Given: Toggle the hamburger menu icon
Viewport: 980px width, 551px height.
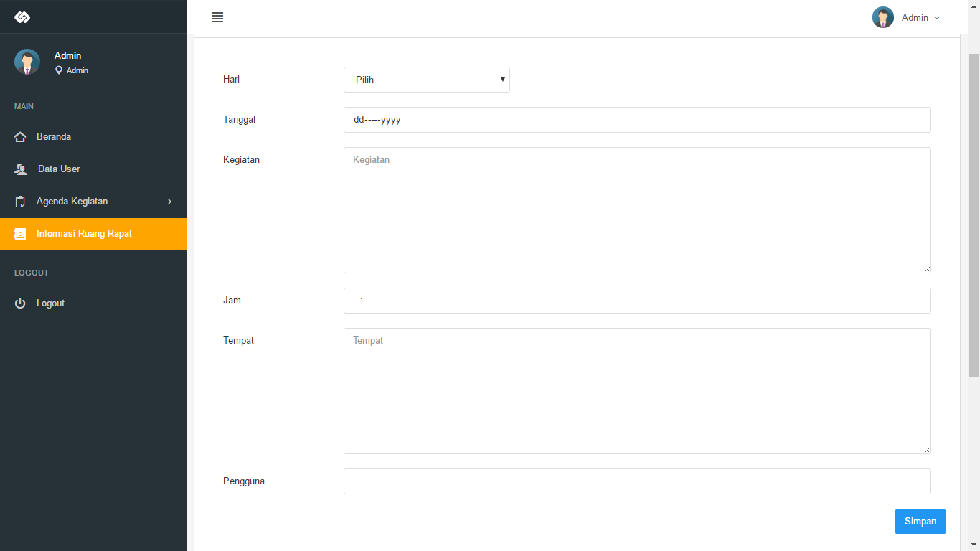Looking at the screenshot, I should click(217, 17).
